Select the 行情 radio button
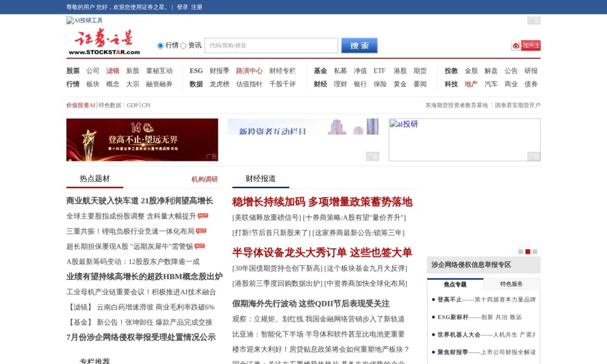607x364 pixels. click(160, 45)
